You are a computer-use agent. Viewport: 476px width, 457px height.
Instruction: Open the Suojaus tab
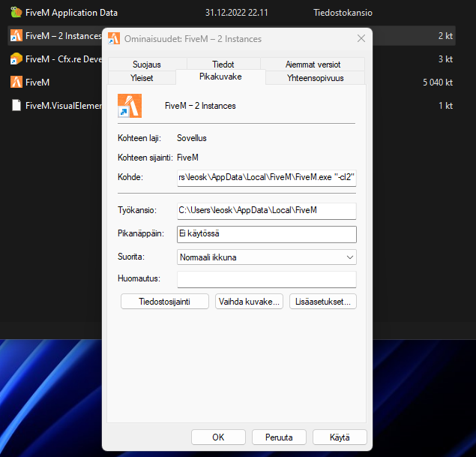pos(147,65)
